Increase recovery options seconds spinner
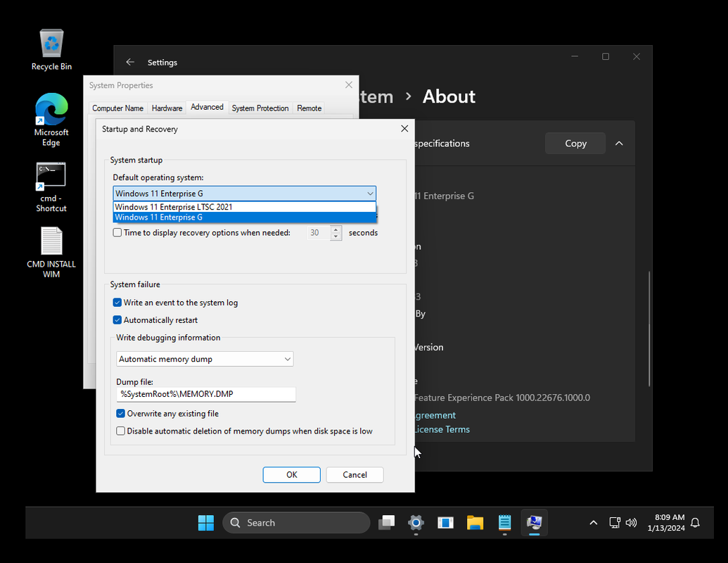Screen dimensions: 728x563 [x=336, y=229]
